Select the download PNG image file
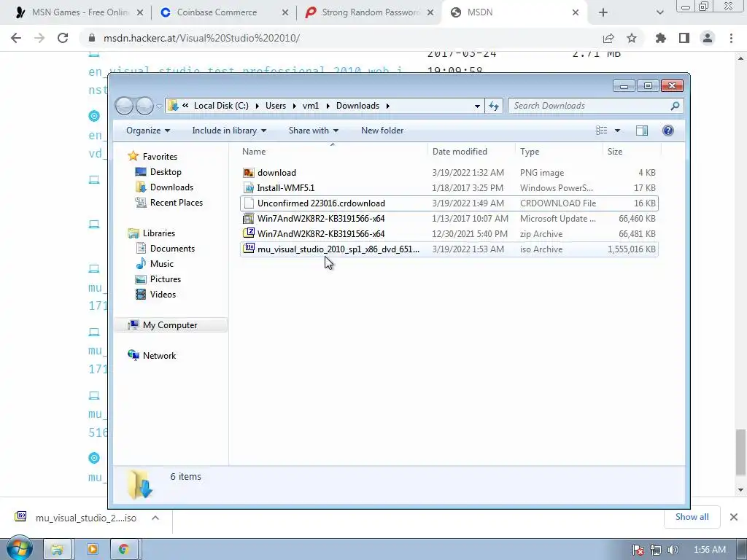Image resolution: width=747 pixels, height=560 pixels. coord(449,173)
